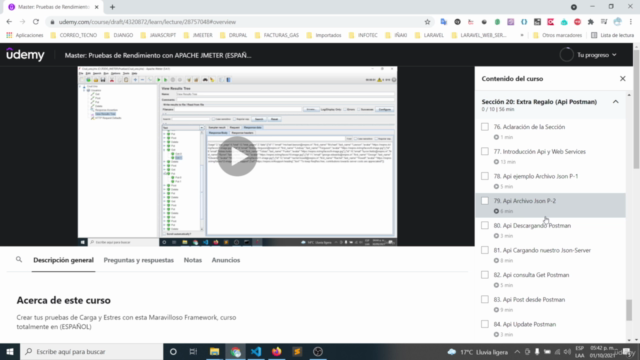Check lecture 80 Api Descargando Postman

[484, 225]
